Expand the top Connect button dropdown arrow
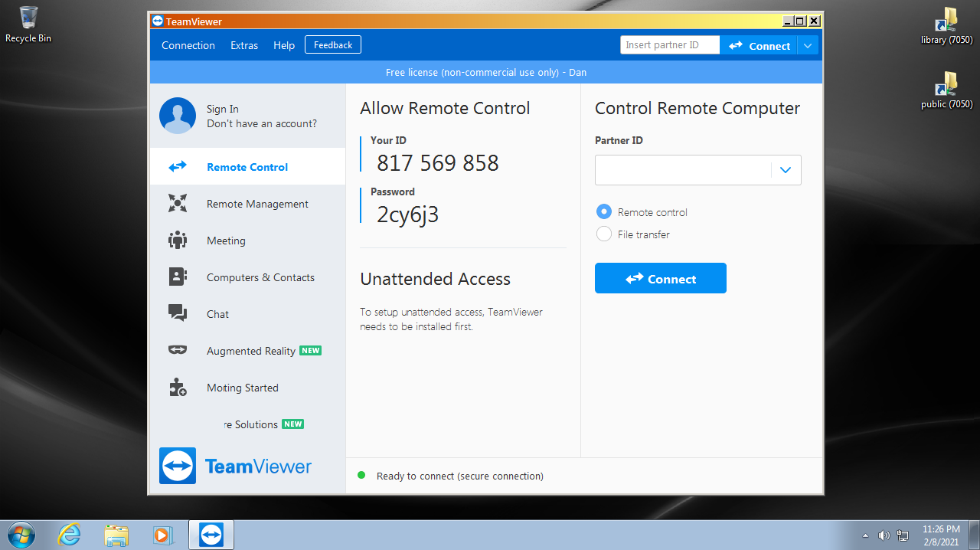This screenshot has width=980, height=550. tap(808, 46)
